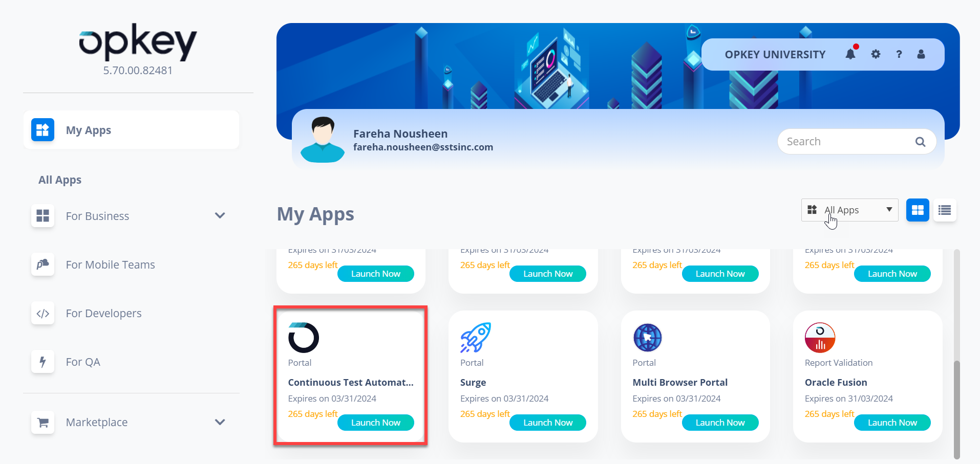Click the All Apps sidebar heading
Image resolution: width=980 pixels, height=464 pixels.
pyautogui.click(x=60, y=180)
